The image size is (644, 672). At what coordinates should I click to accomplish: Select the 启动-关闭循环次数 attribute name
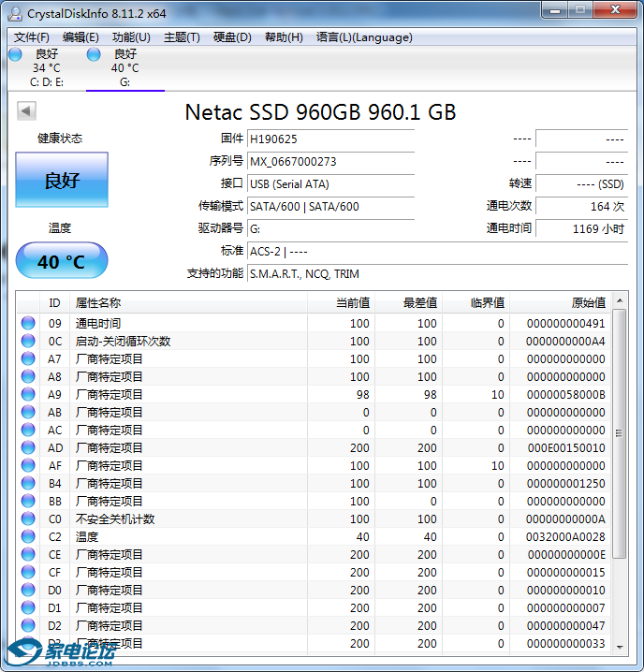123,341
